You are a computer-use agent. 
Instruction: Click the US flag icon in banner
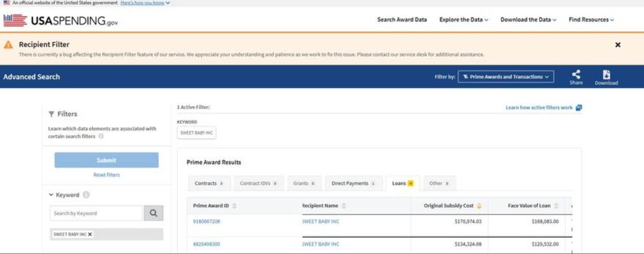6,3
